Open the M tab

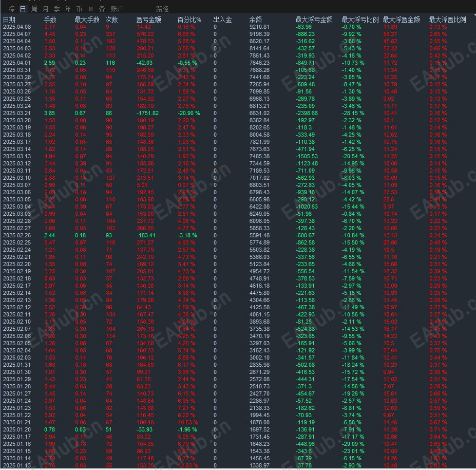(x=91, y=9)
